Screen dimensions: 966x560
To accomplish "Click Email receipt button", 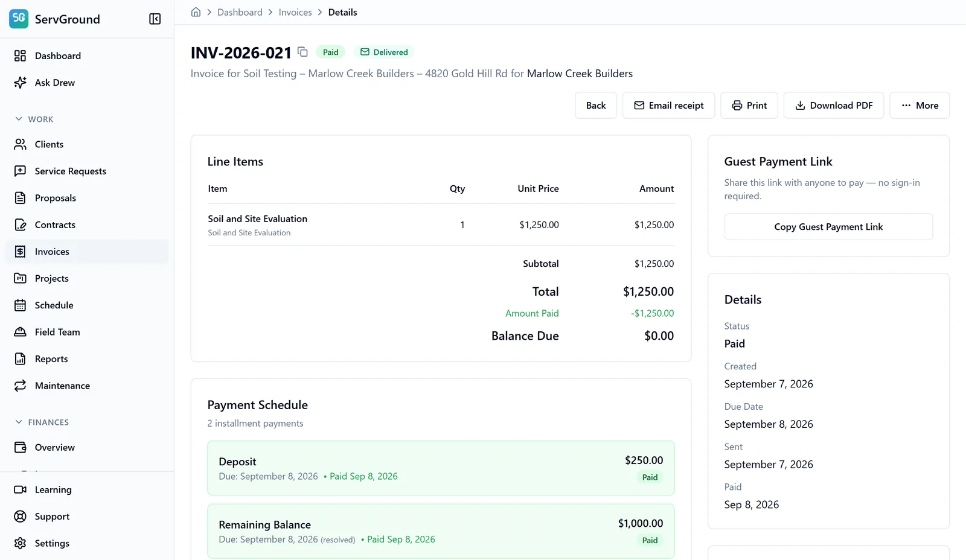I will [x=668, y=105].
